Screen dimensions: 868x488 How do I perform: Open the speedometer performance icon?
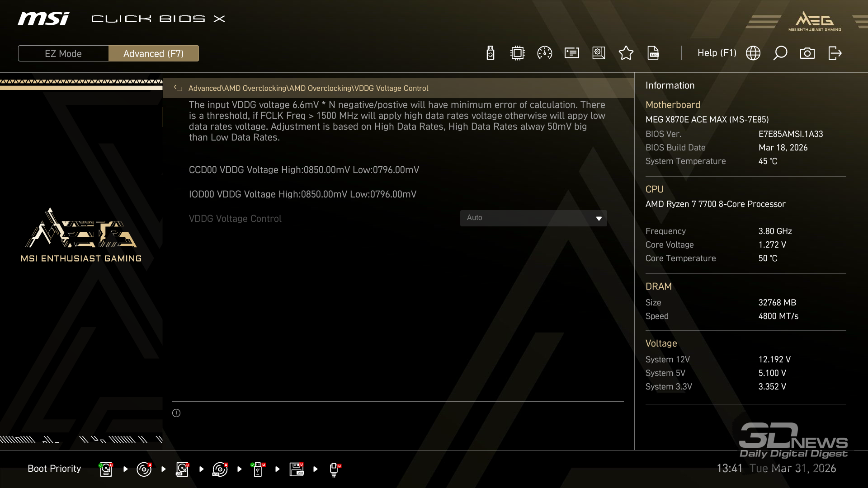pos(544,53)
